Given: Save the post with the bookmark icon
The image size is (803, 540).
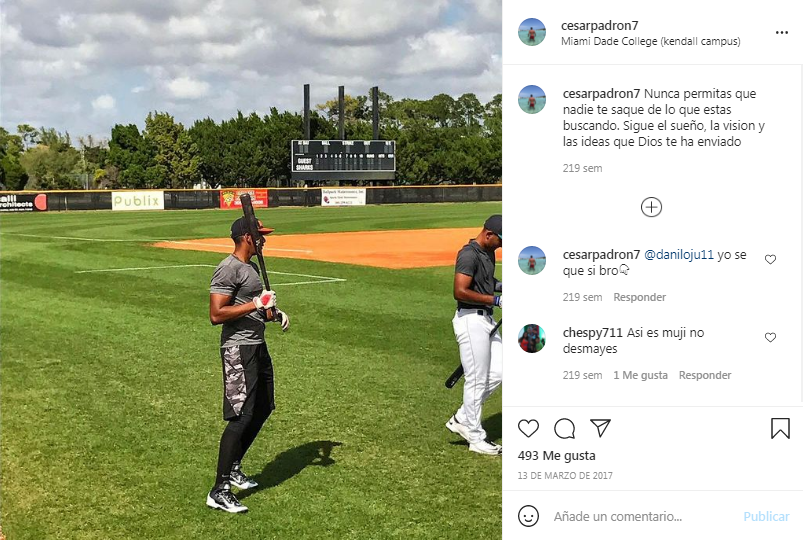Looking at the screenshot, I should pyautogui.click(x=780, y=428).
